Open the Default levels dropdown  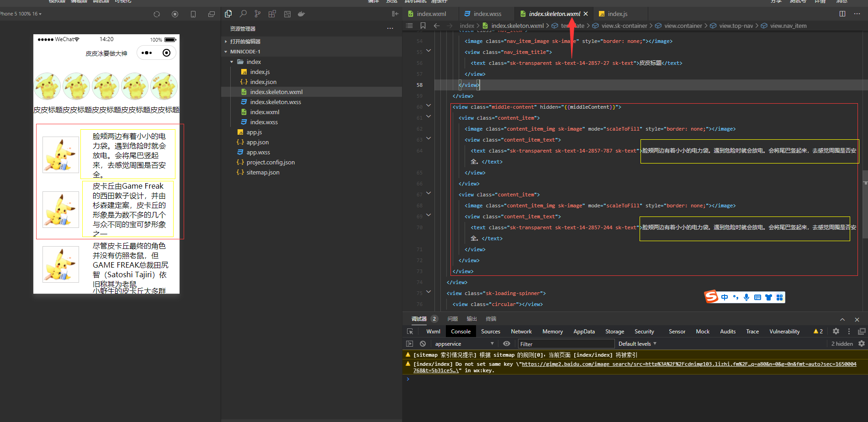tap(637, 344)
